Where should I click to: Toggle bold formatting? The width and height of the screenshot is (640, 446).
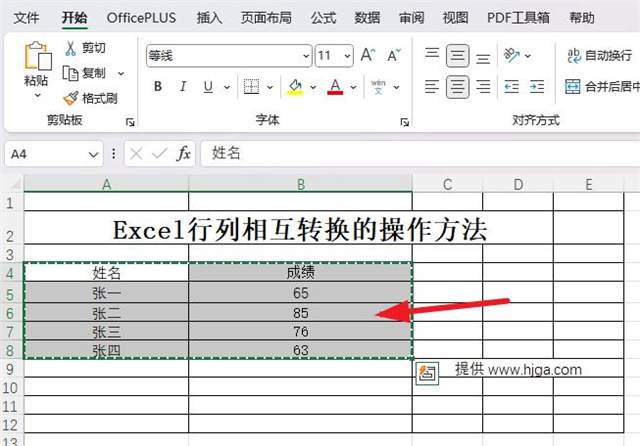(158, 87)
